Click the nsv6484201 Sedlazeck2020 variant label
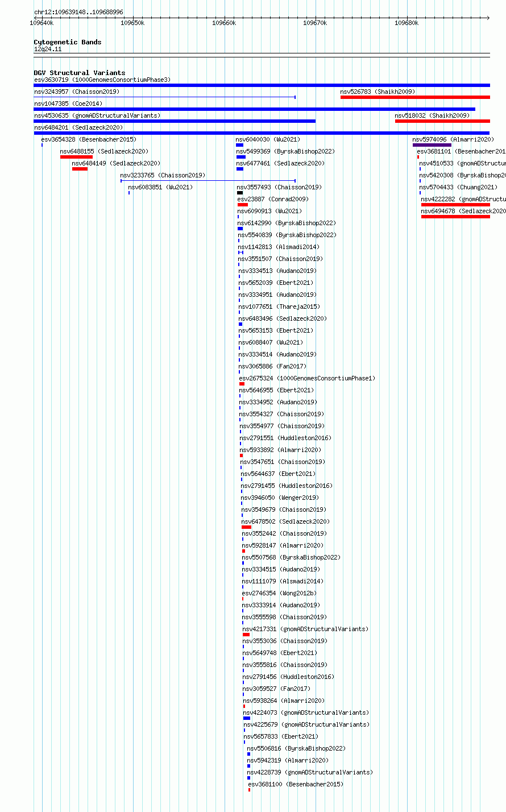Viewport: 506px width, 812px height. [78, 127]
